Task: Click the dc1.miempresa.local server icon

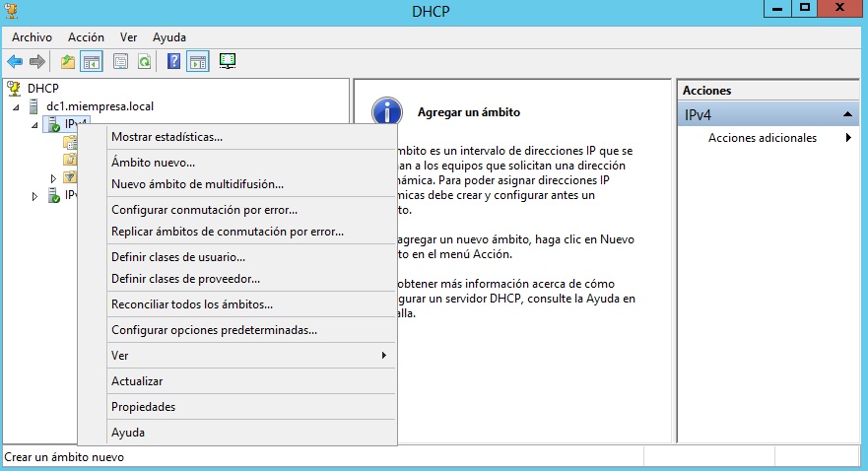Action: point(35,106)
